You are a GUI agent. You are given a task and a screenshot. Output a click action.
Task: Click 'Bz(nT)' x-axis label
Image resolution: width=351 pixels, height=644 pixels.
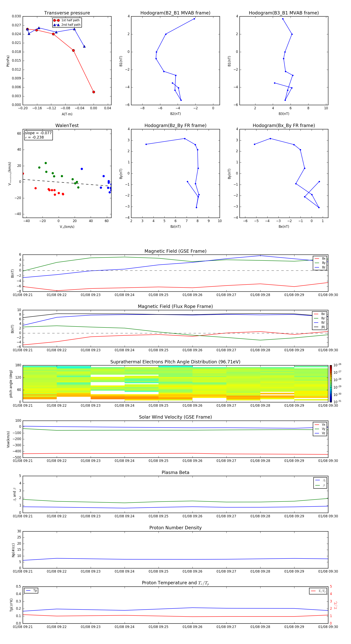175,227
